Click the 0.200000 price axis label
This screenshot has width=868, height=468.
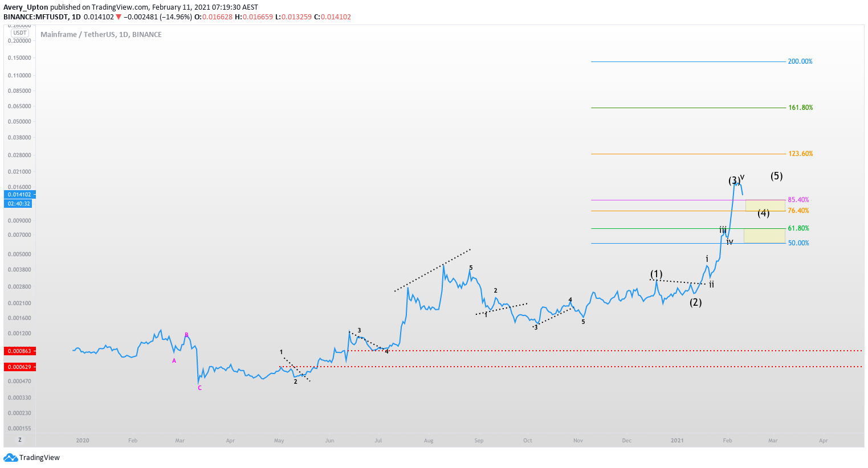pos(19,41)
